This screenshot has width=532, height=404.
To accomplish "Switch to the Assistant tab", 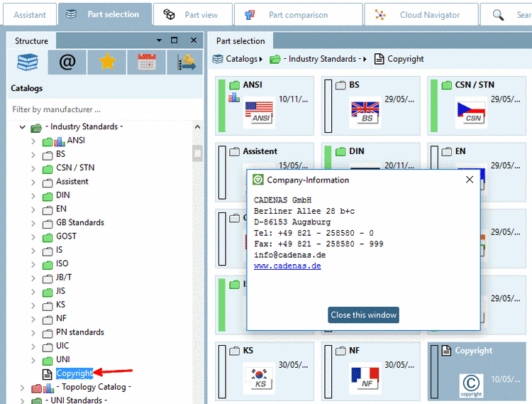I will pos(30,15).
